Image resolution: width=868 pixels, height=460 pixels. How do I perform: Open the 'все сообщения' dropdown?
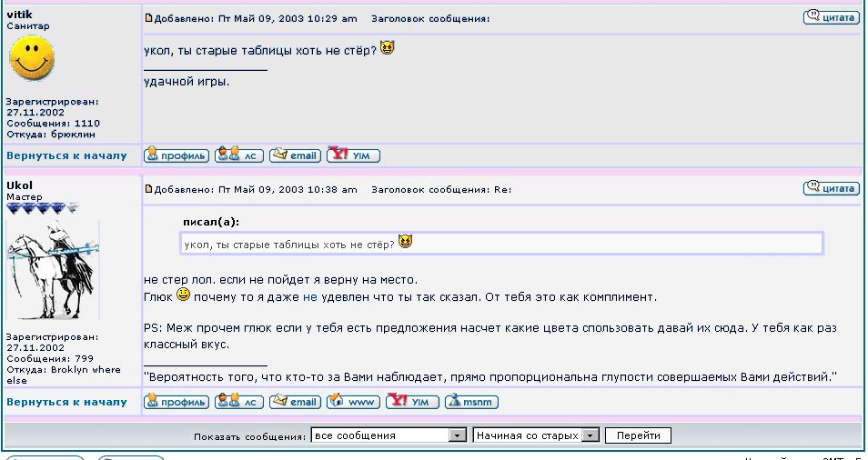point(389,435)
